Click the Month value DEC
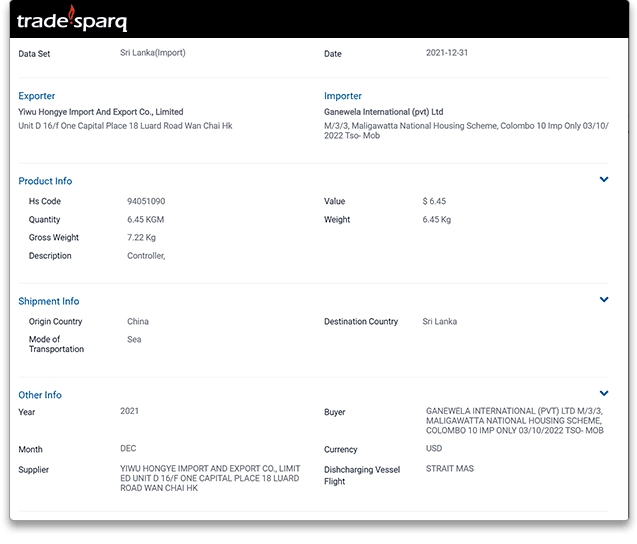637x544 pixels. 128,448
